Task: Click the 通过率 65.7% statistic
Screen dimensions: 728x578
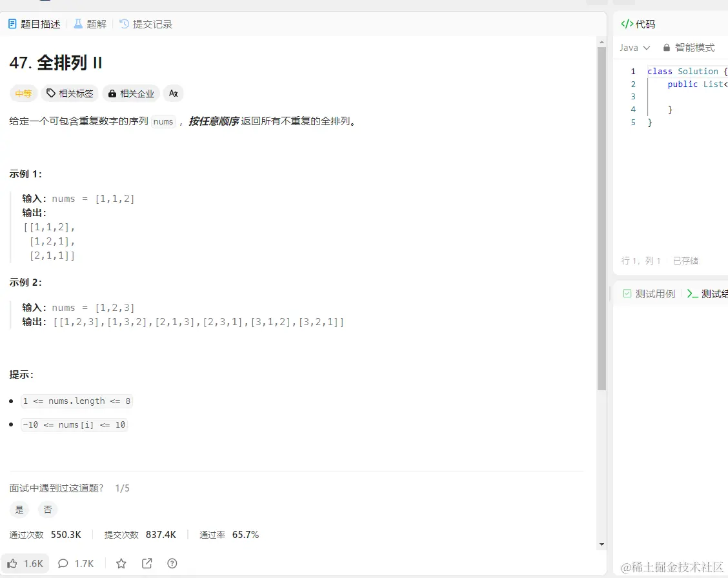Action: click(x=229, y=535)
